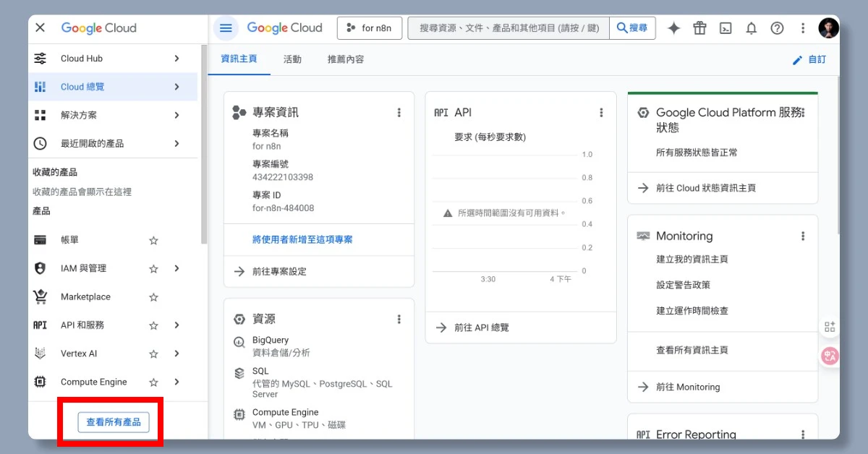Select the Cloud 總覽 sidebar item
This screenshot has height=454, width=868.
pos(113,87)
